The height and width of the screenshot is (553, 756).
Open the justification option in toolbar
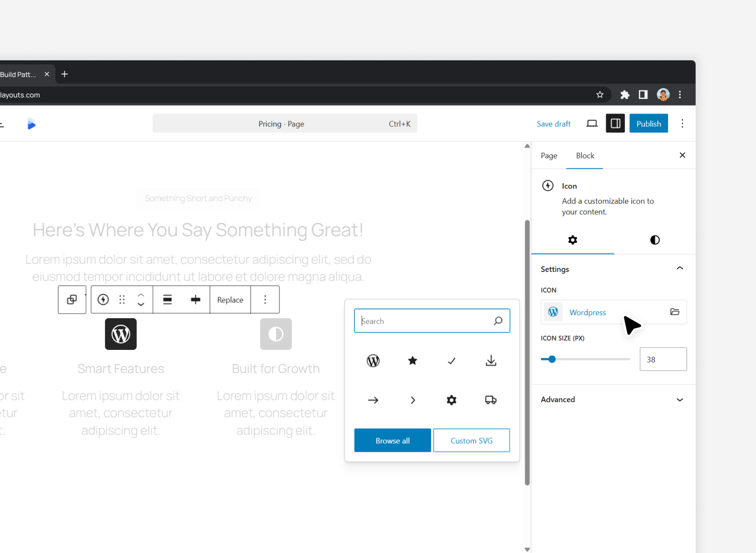(x=196, y=300)
